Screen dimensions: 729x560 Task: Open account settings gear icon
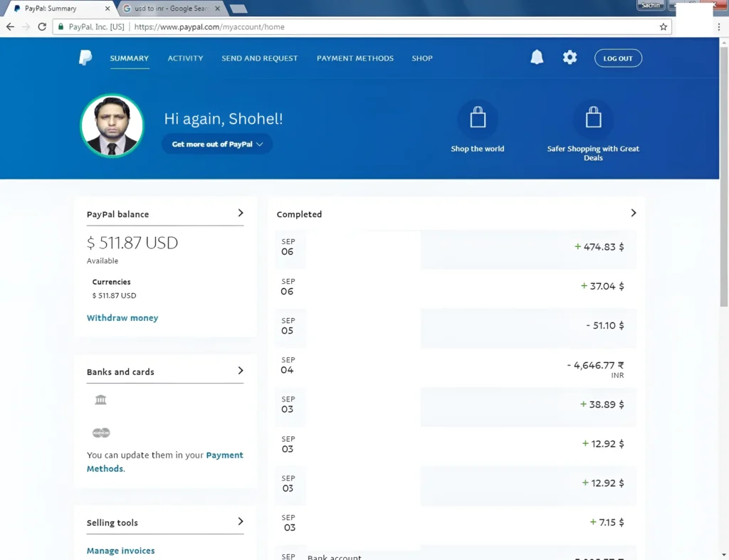coord(570,58)
